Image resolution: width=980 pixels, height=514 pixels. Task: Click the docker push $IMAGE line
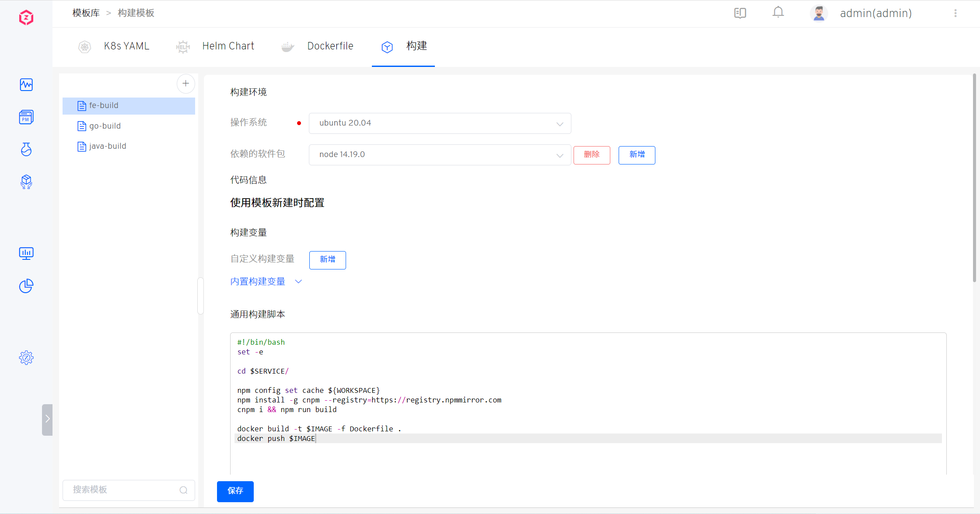pos(276,438)
